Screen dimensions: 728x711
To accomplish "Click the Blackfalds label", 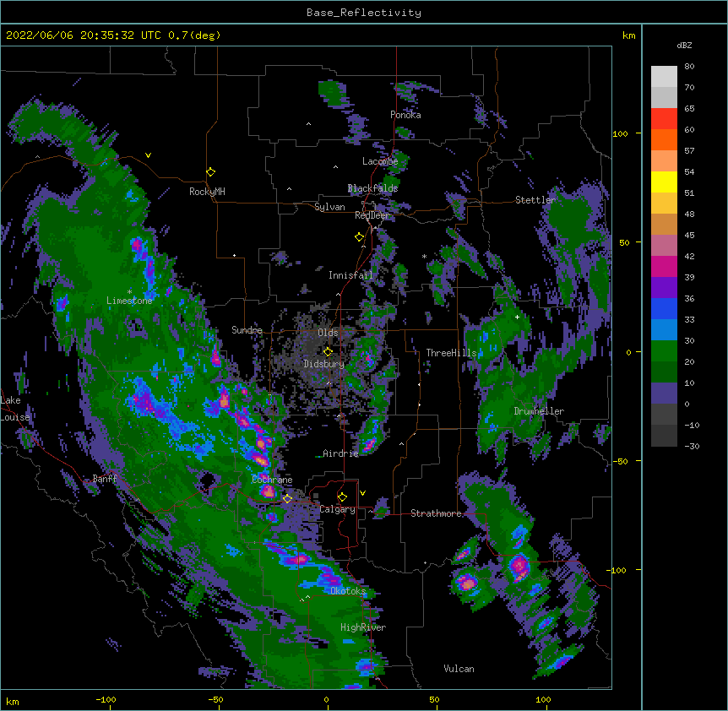I will pyautogui.click(x=372, y=188).
